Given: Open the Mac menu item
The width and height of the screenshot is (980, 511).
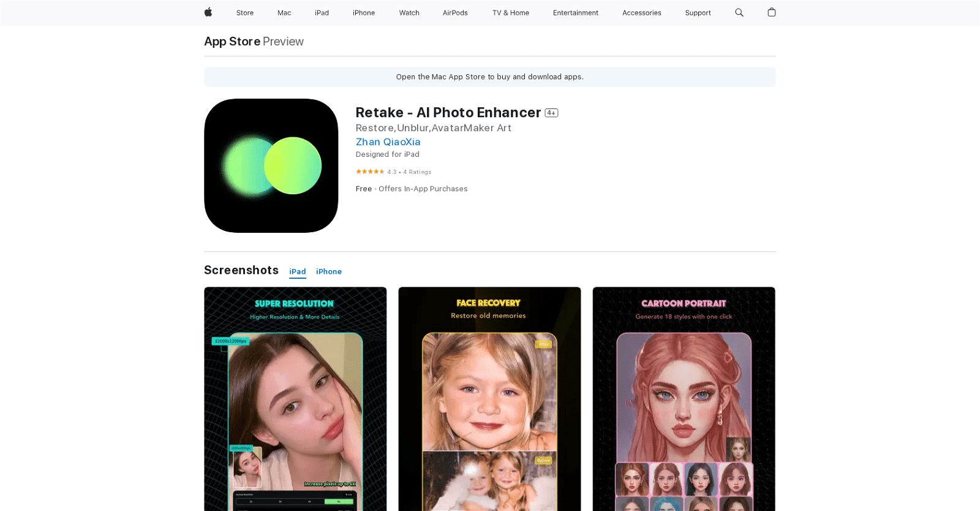Looking at the screenshot, I should tap(284, 13).
